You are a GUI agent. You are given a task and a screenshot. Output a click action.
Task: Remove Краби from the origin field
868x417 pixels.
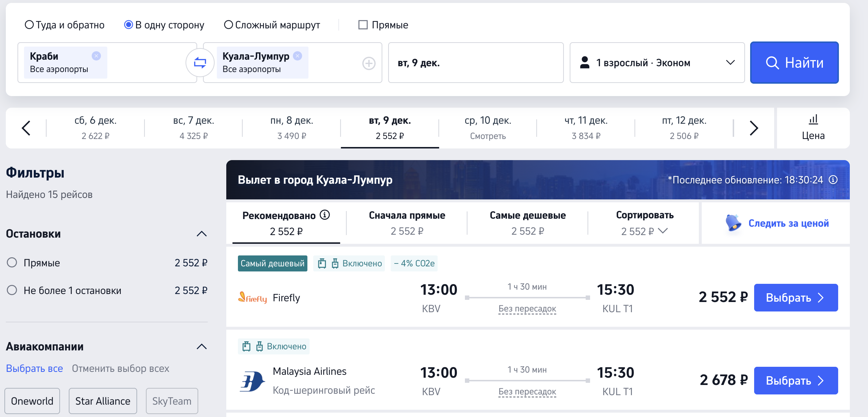[96, 56]
